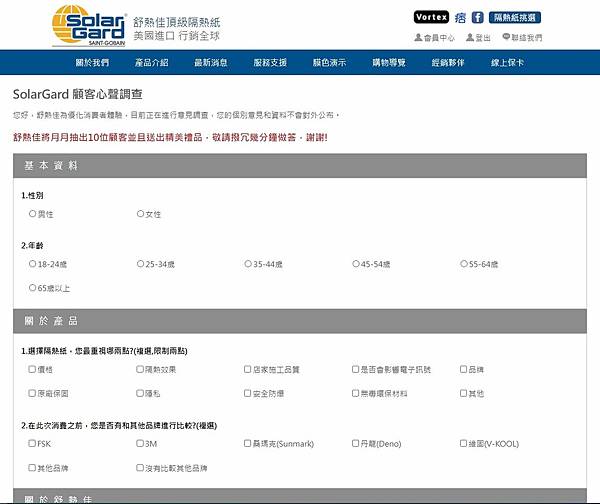Choose the 18-24歲 age option
The width and height of the screenshot is (600, 504).
tap(33, 264)
